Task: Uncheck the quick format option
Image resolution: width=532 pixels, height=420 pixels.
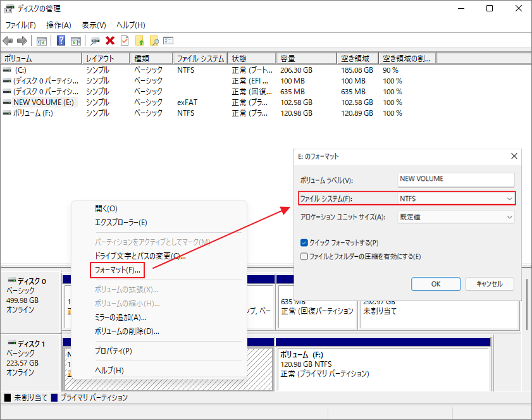Action: tap(303, 243)
